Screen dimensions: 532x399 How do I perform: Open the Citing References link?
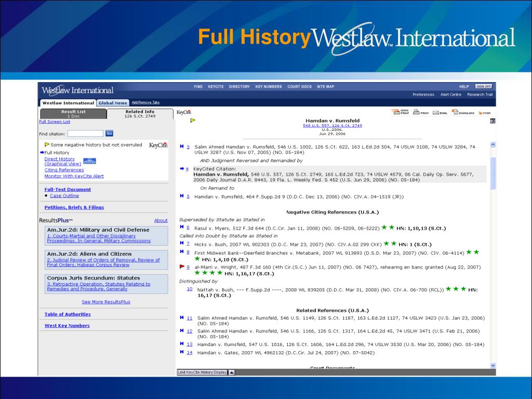[x=64, y=170]
